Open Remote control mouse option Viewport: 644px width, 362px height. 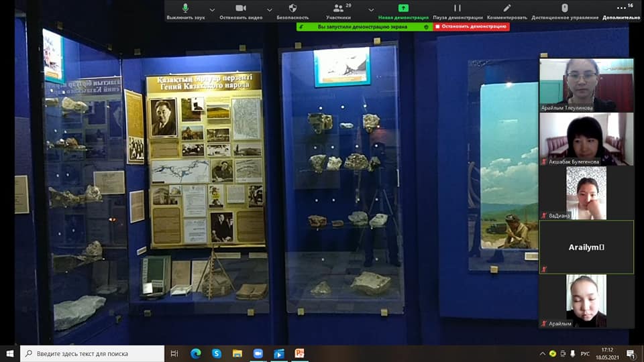pyautogui.click(x=564, y=10)
